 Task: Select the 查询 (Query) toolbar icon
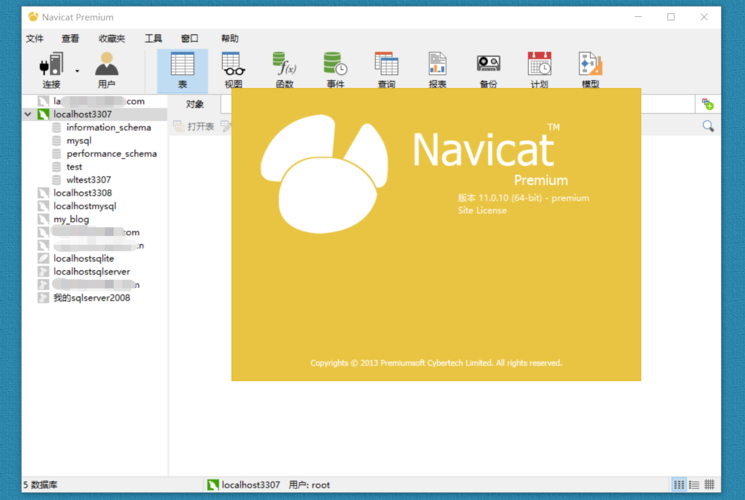coord(386,70)
